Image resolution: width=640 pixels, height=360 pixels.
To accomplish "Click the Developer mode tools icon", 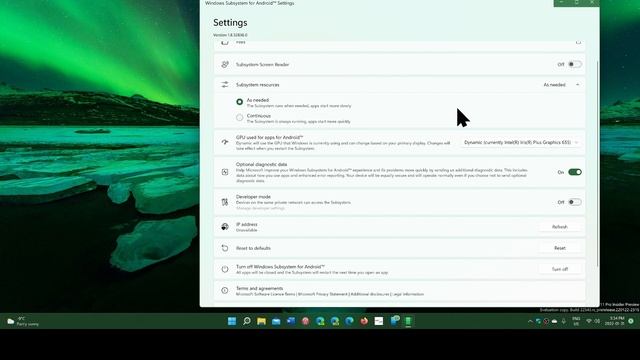I will [225, 202].
